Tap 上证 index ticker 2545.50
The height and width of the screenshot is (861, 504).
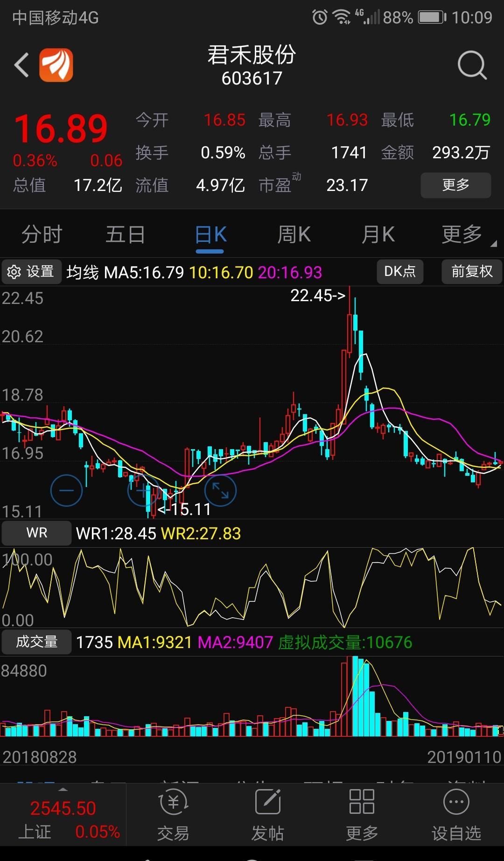63,818
